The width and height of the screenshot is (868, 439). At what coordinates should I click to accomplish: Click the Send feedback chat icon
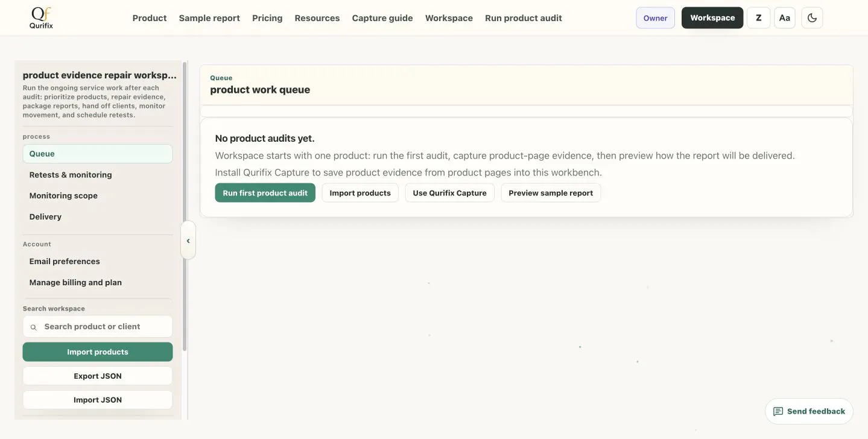coord(778,411)
